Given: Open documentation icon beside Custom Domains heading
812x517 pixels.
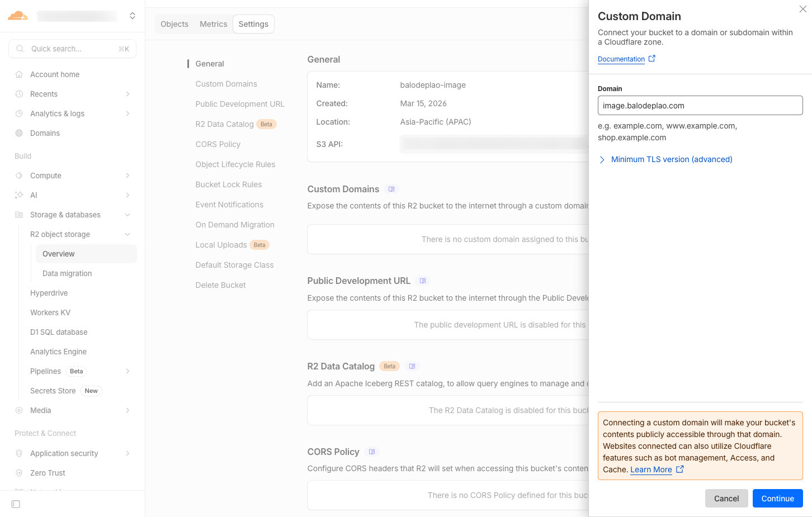Looking at the screenshot, I should [x=391, y=189].
